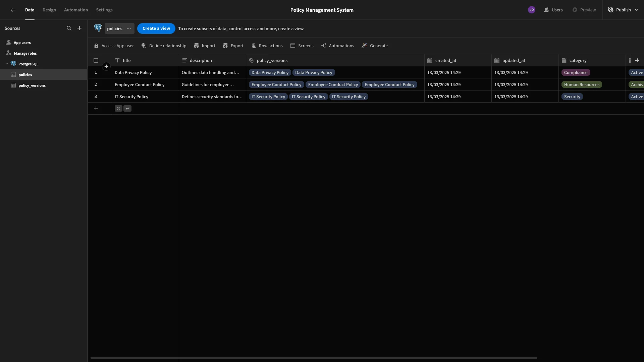Viewport: 644px width, 362px height.
Task: Expand row 1 with circular plus icon
Action: coord(106,66)
